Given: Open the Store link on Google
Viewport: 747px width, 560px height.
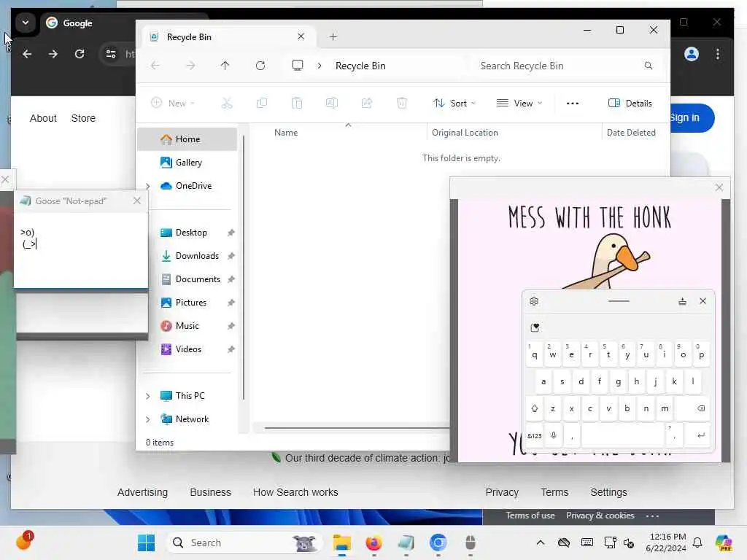Looking at the screenshot, I should pos(83,118).
